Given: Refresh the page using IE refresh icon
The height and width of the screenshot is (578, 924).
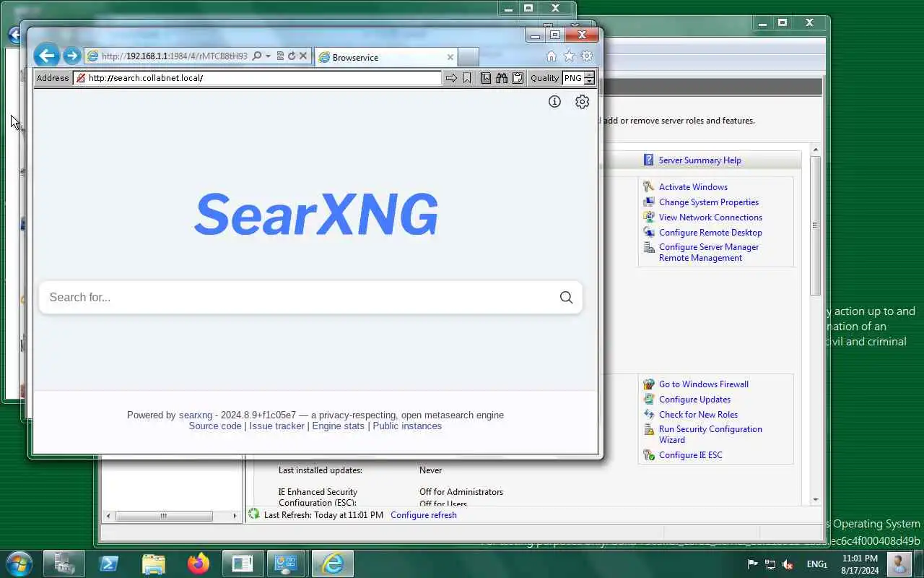Looking at the screenshot, I should (292, 56).
